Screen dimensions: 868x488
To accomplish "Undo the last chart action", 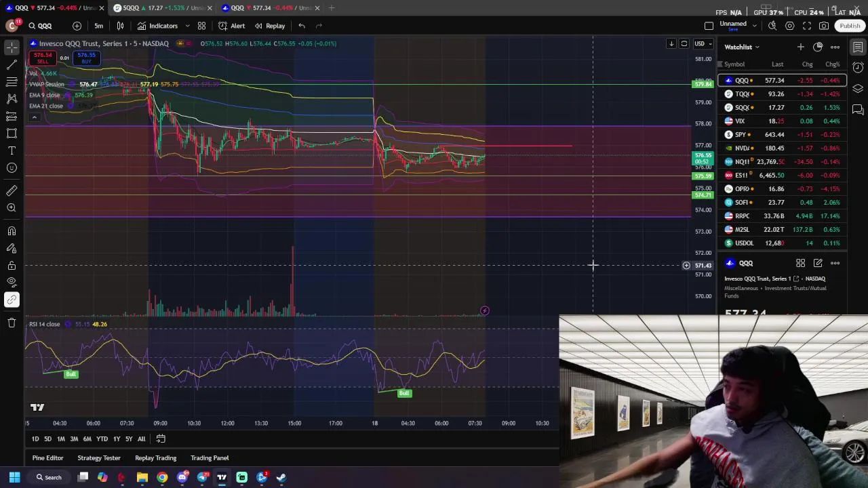I will [302, 26].
